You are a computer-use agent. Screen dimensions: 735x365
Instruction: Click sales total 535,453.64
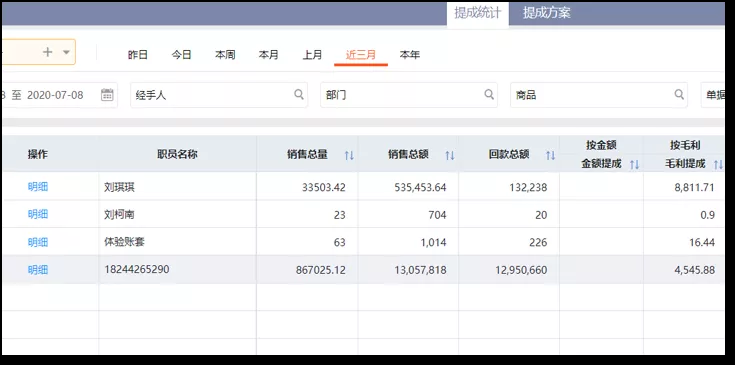[x=420, y=187]
